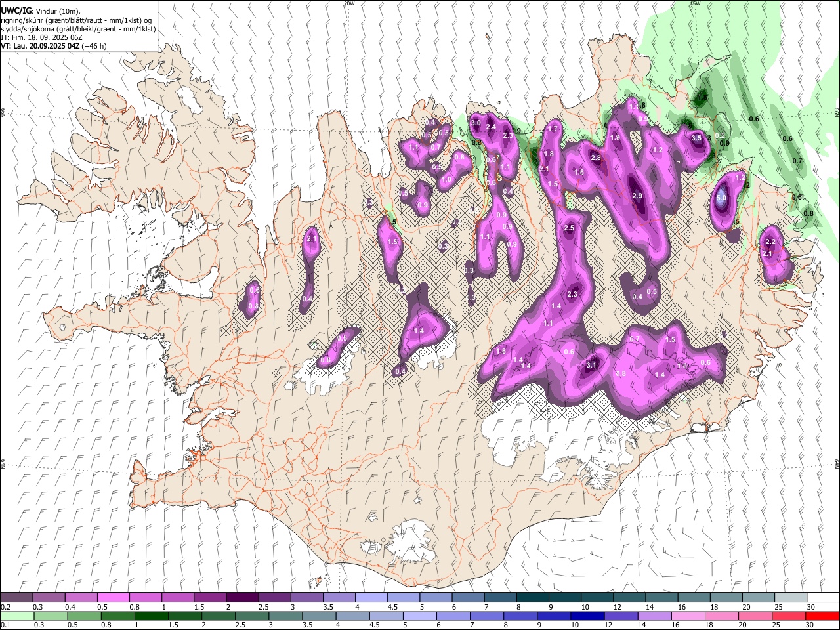This screenshot has height=630, width=840.
Task: Click the 15W longitude label
Action: (x=695, y=3)
